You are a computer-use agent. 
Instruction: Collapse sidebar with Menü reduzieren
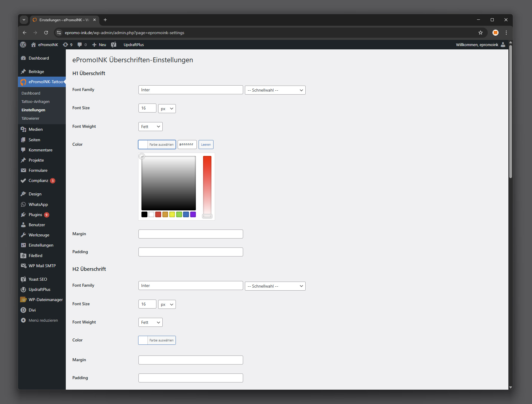click(x=43, y=320)
